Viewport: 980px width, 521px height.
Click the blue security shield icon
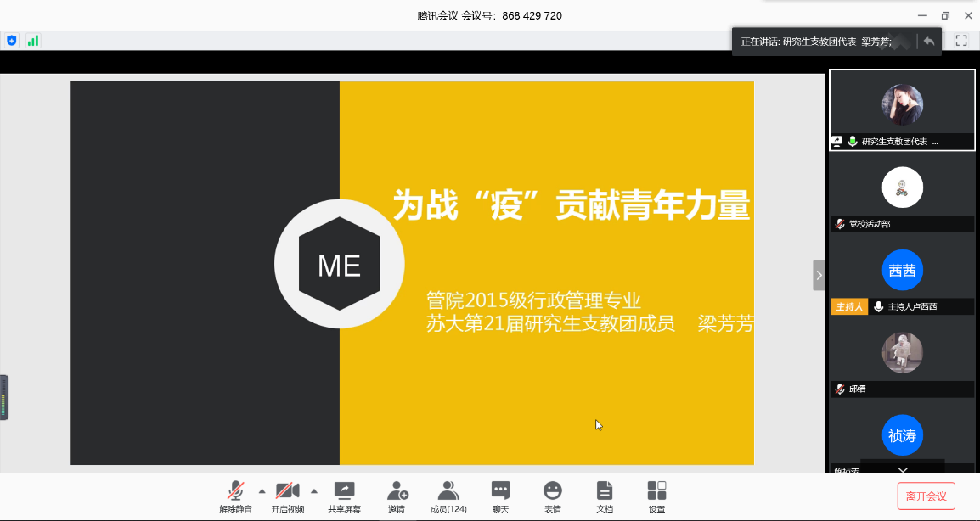click(12, 40)
